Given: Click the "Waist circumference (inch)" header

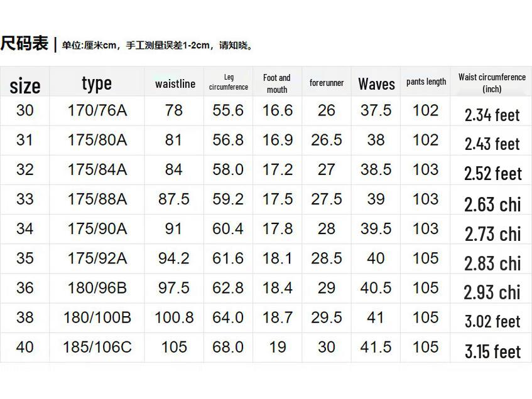Looking at the screenshot, I should [492, 83].
